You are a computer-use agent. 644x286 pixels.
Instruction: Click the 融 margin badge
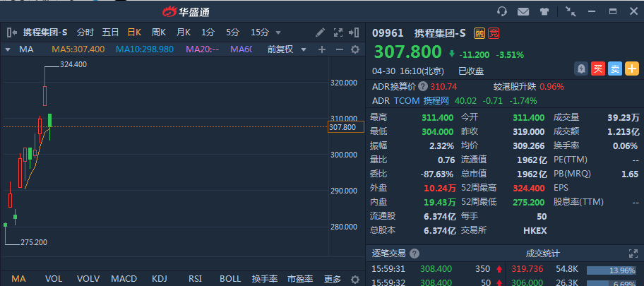(479, 33)
